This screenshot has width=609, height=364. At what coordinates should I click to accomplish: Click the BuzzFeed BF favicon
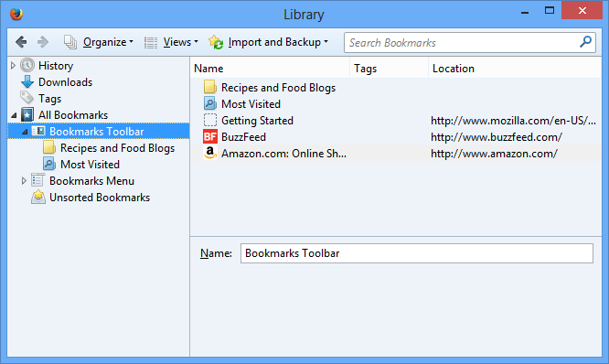coord(210,137)
